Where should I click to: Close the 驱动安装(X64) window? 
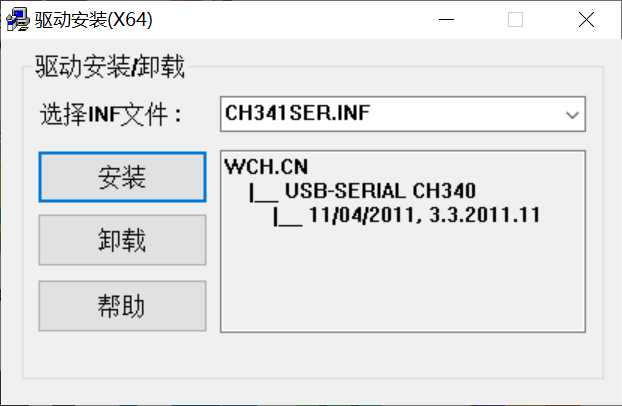(x=586, y=19)
